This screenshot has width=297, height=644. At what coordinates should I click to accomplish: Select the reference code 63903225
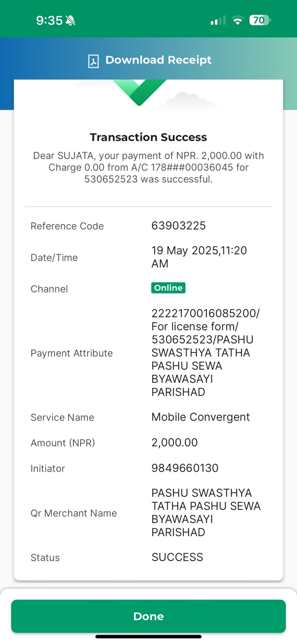(x=179, y=226)
